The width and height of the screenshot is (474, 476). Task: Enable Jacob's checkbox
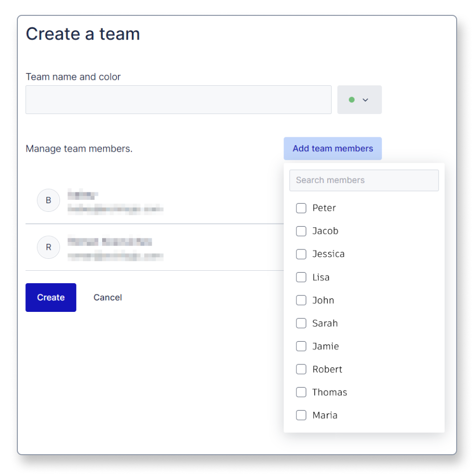point(301,231)
